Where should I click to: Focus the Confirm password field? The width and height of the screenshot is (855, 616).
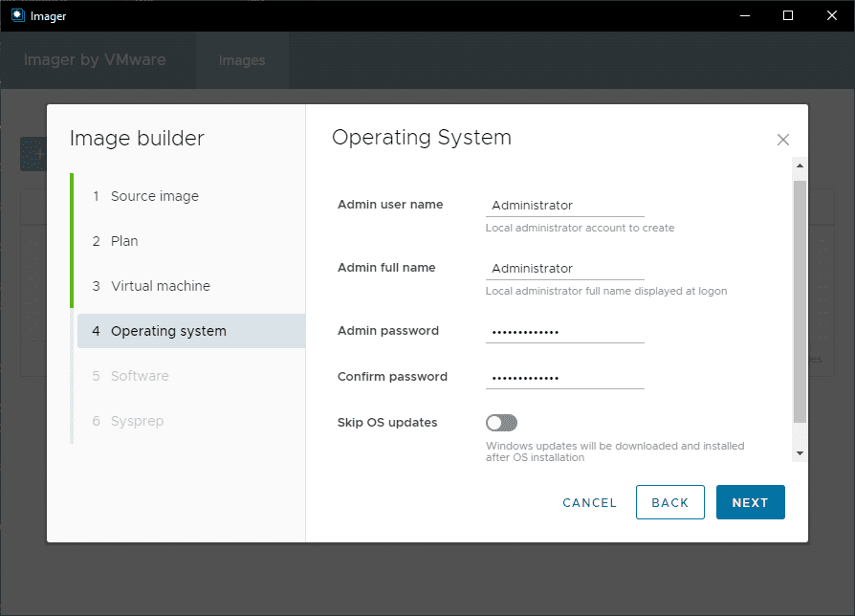(x=564, y=377)
